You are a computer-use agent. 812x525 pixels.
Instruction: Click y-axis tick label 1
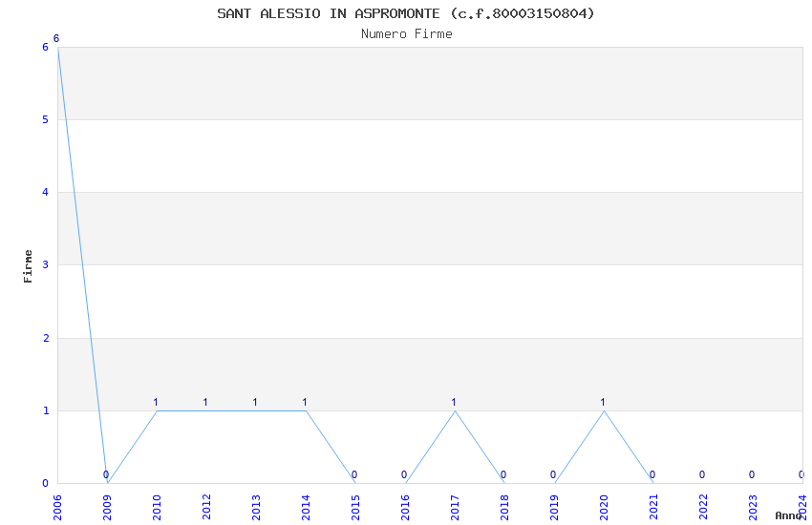[46, 410]
